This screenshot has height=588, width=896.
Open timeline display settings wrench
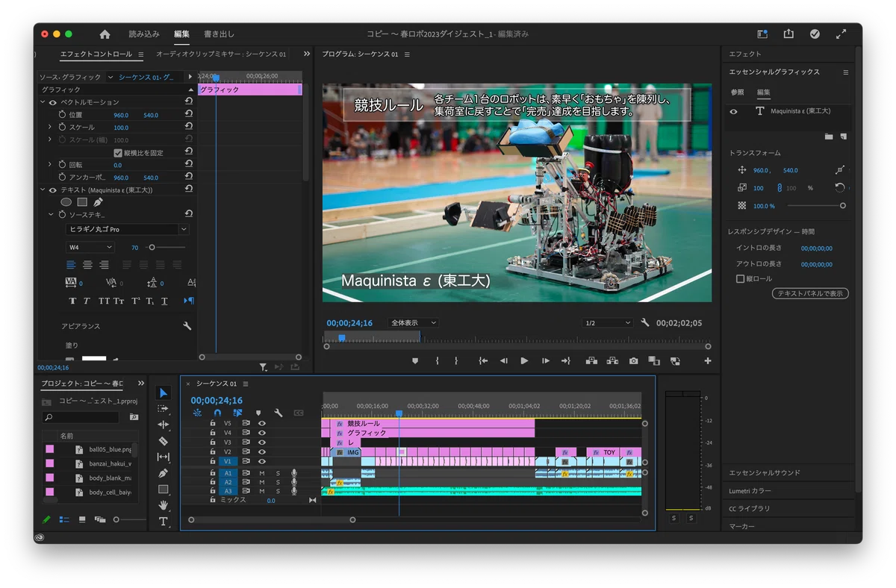point(278,413)
